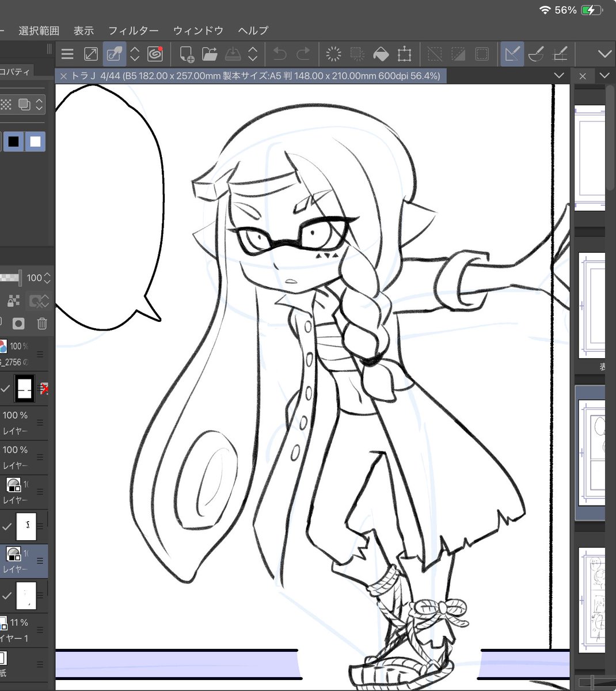
Task: Click the page manager vertical scrollbar
Action: (x=610, y=138)
